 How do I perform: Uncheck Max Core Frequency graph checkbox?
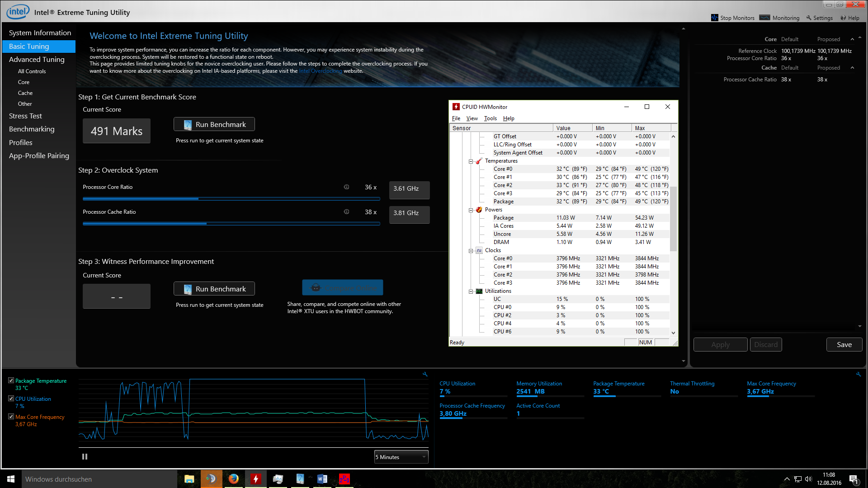(x=11, y=417)
